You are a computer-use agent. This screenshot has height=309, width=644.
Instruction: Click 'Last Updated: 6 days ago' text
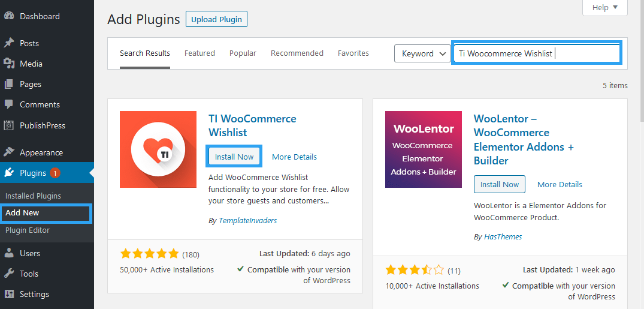[x=305, y=254]
